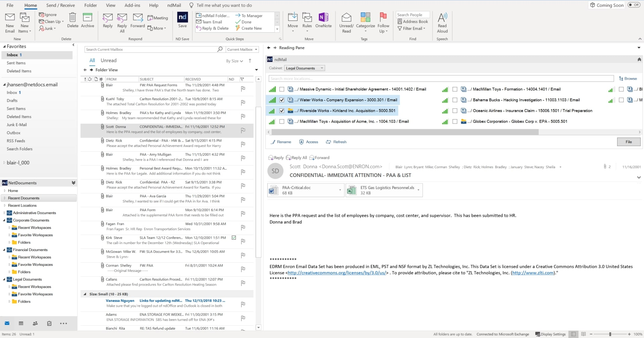Viewport: 644px width, 338px height.
Task: Click the Access shield icon in ndMail
Action: tap(309, 142)
